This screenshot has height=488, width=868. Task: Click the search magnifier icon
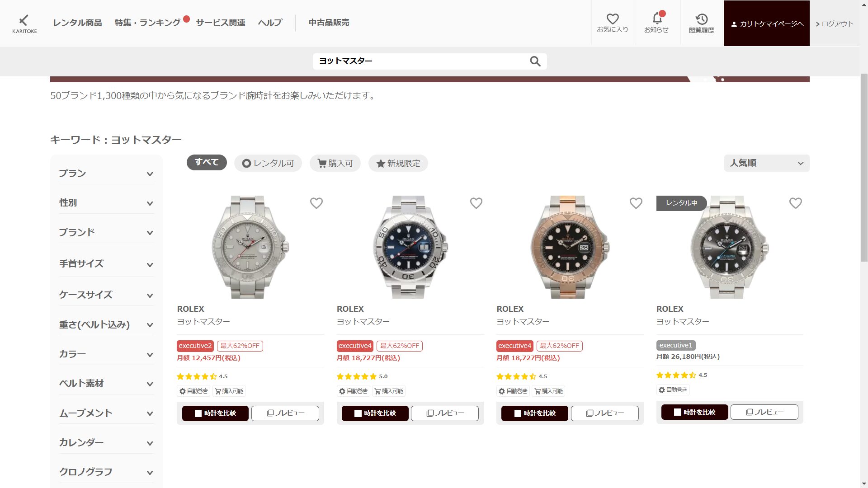[x=535, y=61]
